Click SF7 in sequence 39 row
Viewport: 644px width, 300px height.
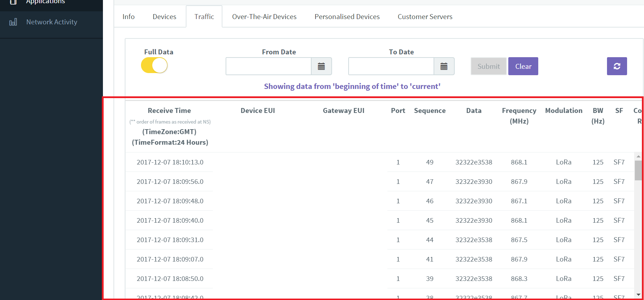(619, 279)
